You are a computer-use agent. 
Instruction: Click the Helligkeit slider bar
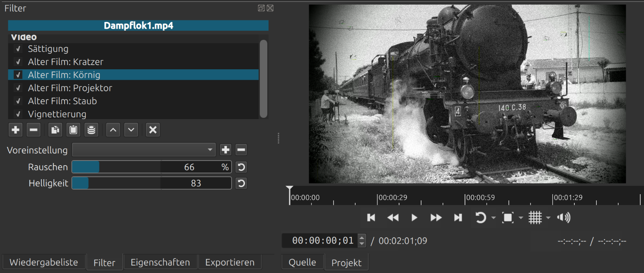pos(151,183)
